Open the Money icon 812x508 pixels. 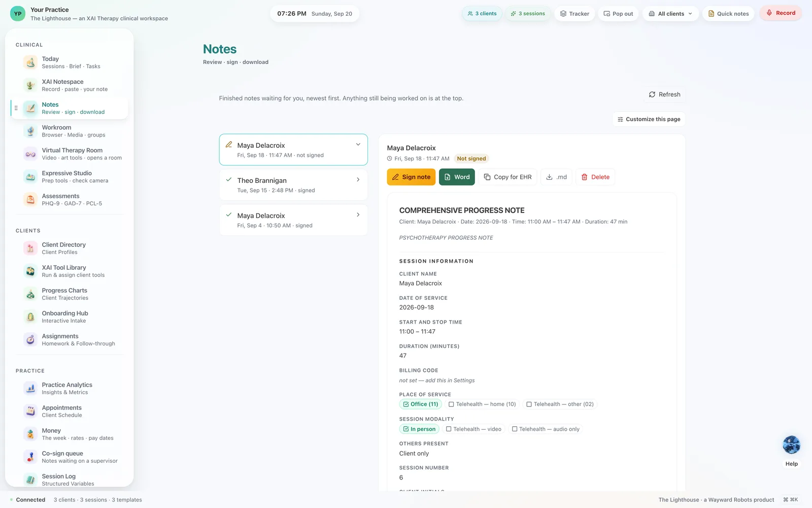(30, 434)
